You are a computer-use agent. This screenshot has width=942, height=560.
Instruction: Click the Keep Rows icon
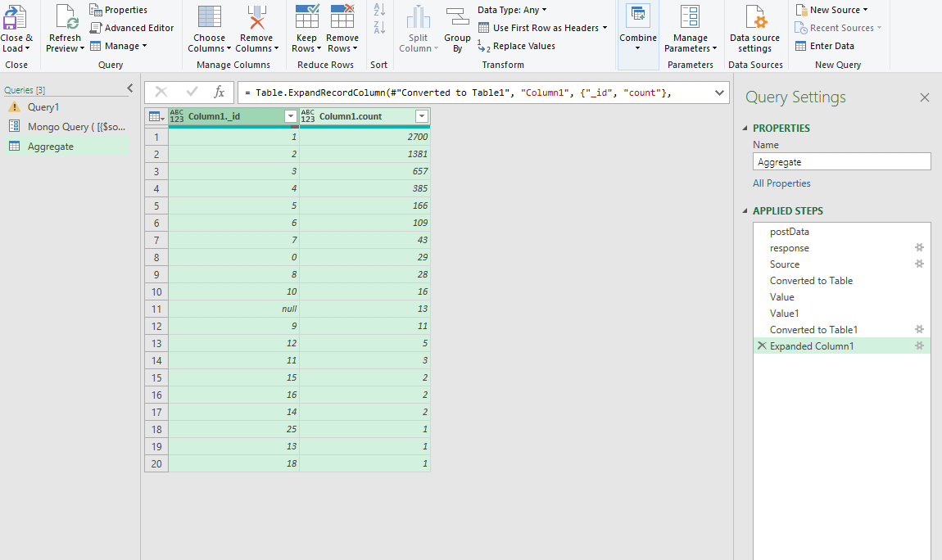click(307, 17)
